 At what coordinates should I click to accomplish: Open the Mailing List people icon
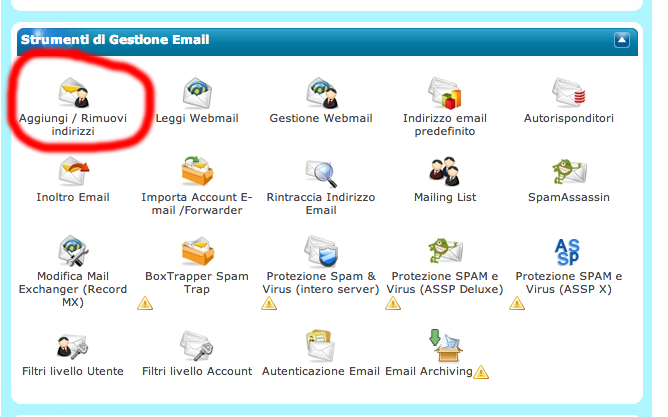tap(445, 172)
